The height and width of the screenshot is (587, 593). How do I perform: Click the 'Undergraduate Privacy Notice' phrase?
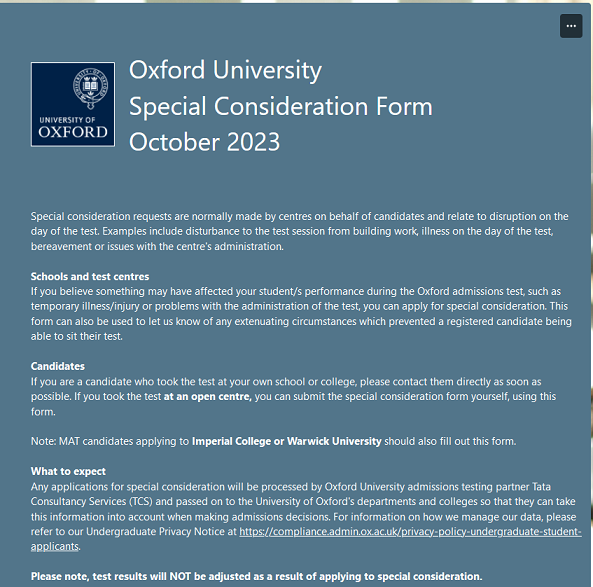(155, 531)
